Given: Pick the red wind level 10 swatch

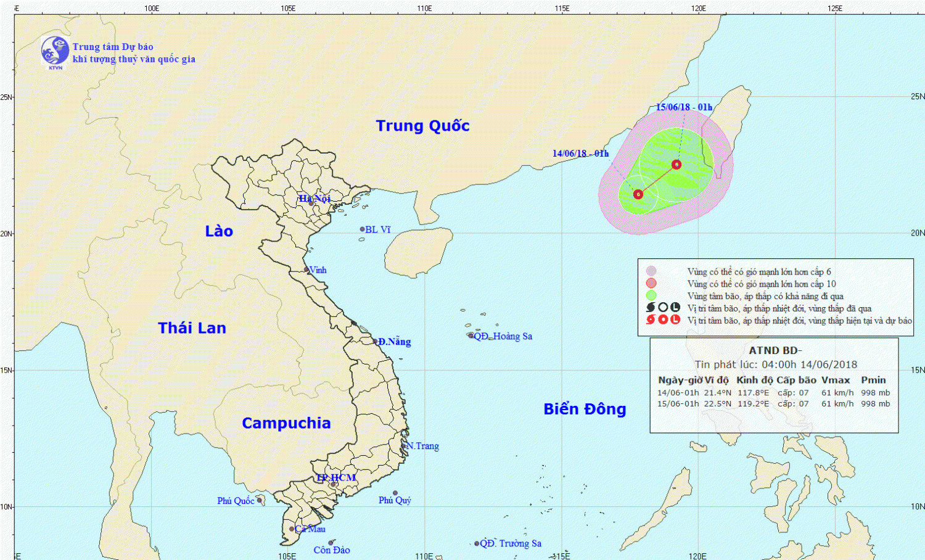Looking at the screenshot, I should coord(651,283).
